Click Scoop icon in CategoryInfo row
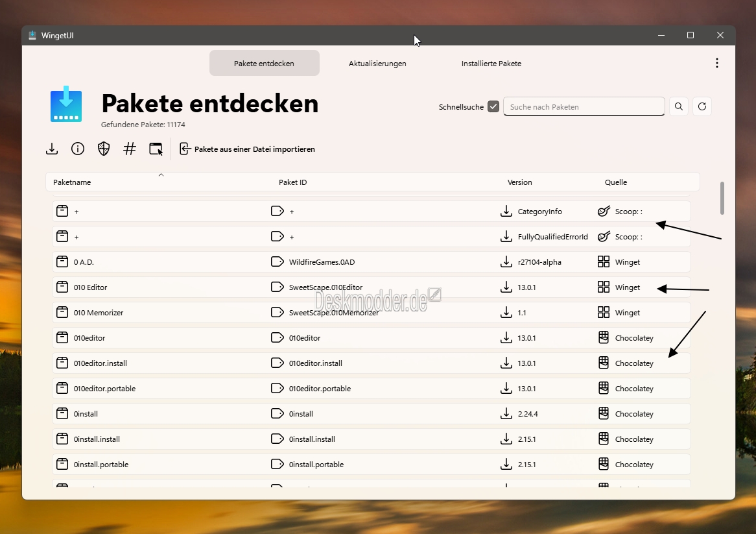The width and height of the screenshot is (756, 534). (x=604, y=212)
